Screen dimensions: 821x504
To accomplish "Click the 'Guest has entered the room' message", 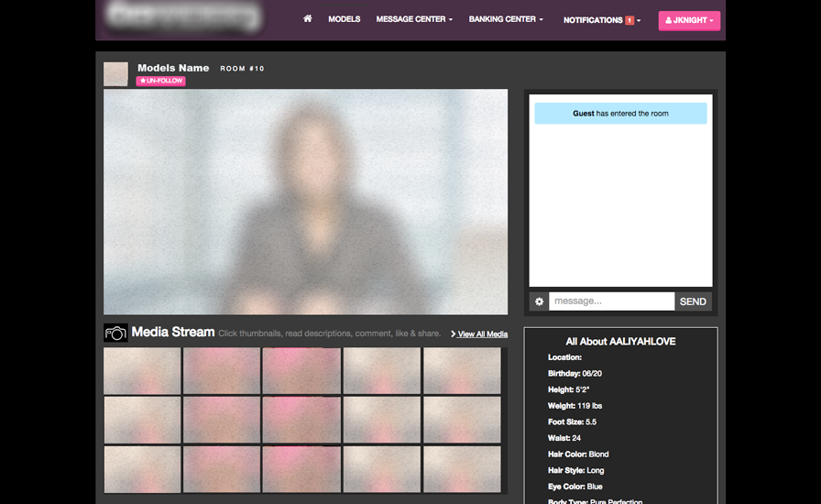I will pos(620,113).
